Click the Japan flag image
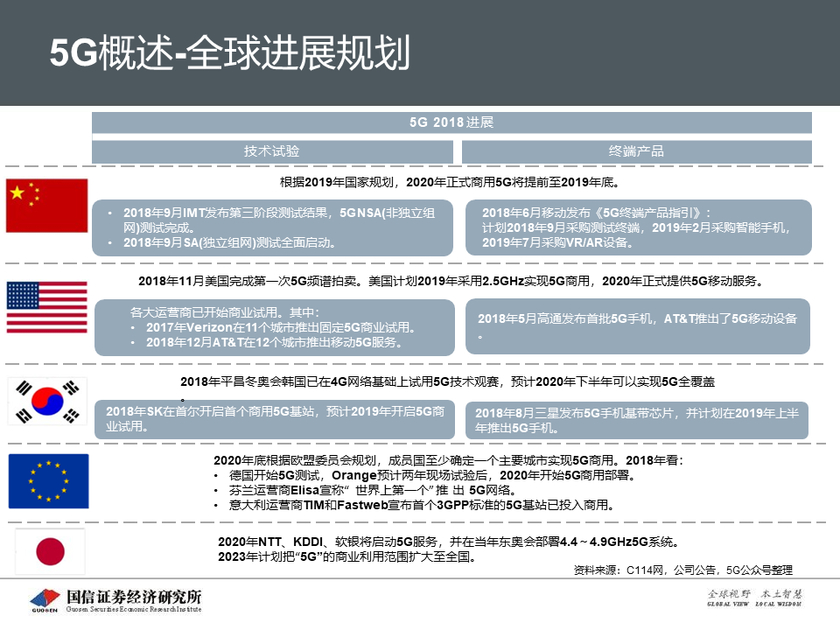 pyautogui.click(x=50, y=551)
